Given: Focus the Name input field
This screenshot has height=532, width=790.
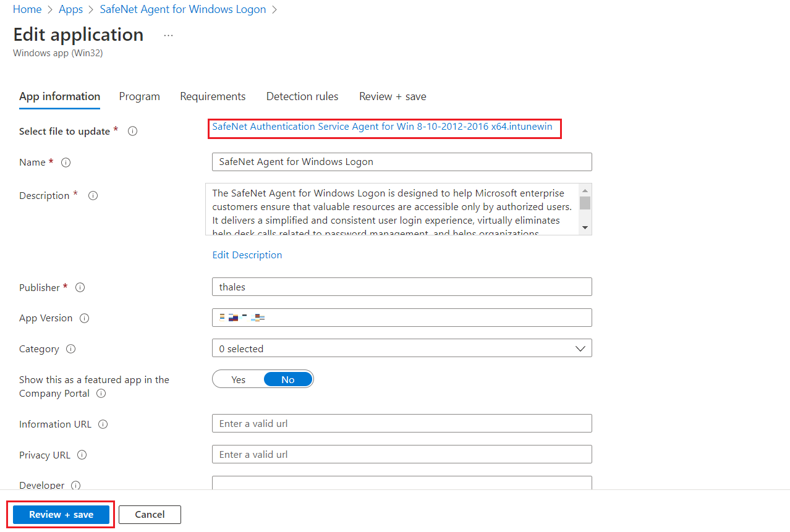Looking at the screenshot, I should tap(402, 162).
